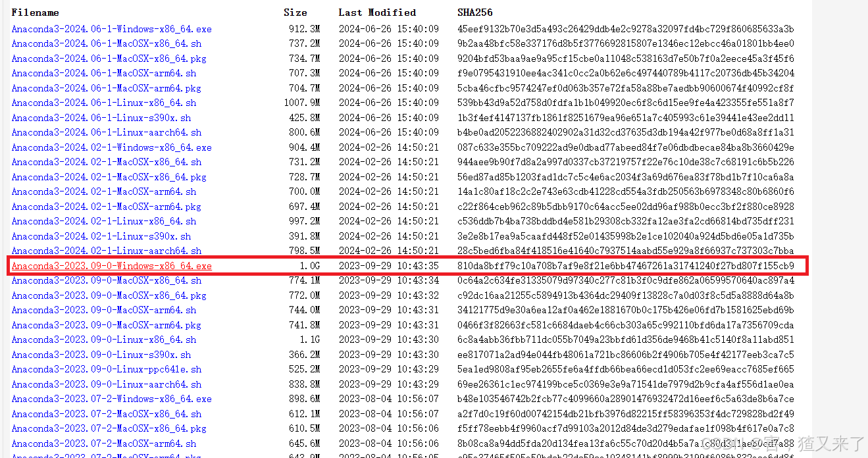Click the Size column header
Image resolution: width=868 pixels, height=458 pixels.
pyautogui.click(x=295, y=13)
